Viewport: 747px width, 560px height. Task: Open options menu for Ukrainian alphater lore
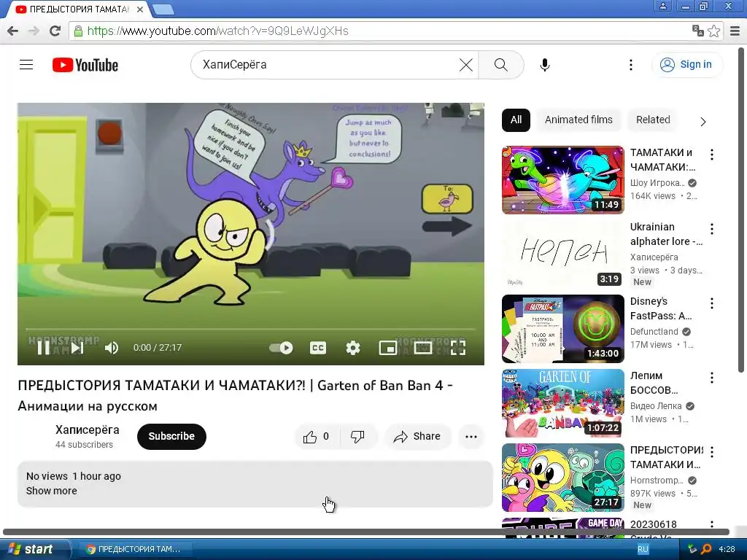coord(712,229)
